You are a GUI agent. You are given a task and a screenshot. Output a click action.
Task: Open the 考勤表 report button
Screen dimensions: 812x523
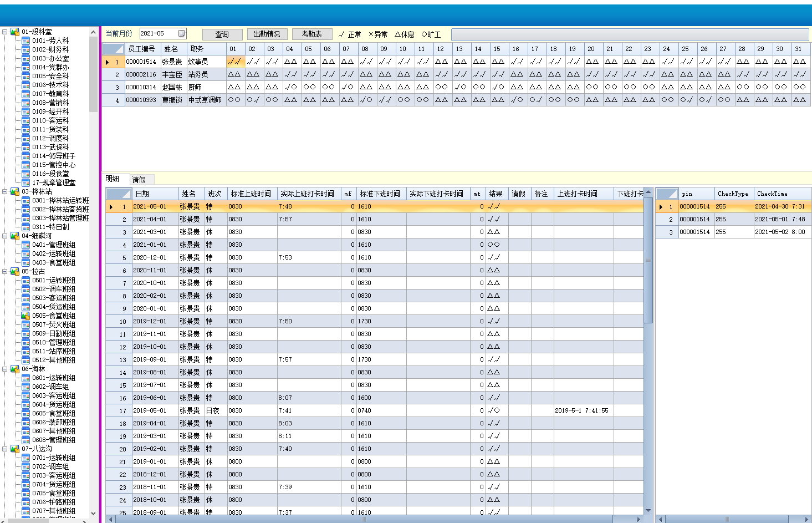[311, 34]
